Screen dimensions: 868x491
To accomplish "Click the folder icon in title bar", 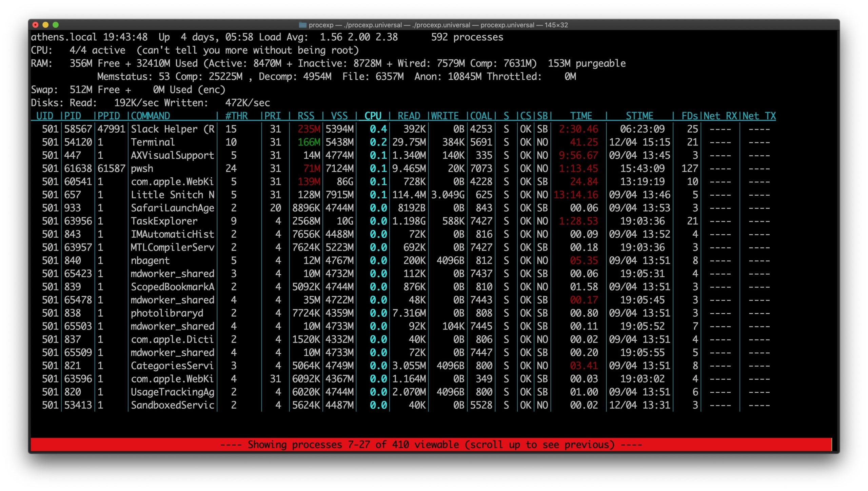I will coord(302,25).
